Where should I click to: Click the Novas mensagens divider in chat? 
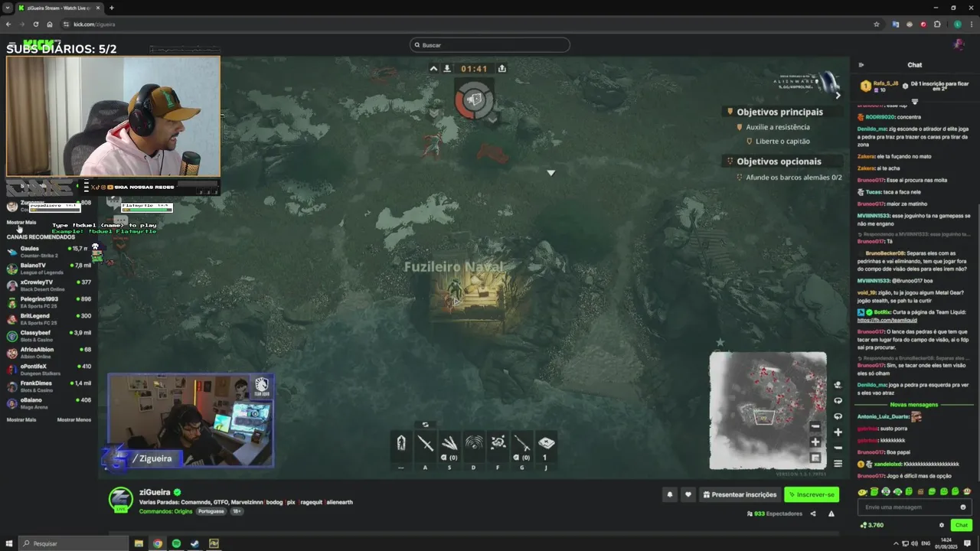tap(913, 405)
